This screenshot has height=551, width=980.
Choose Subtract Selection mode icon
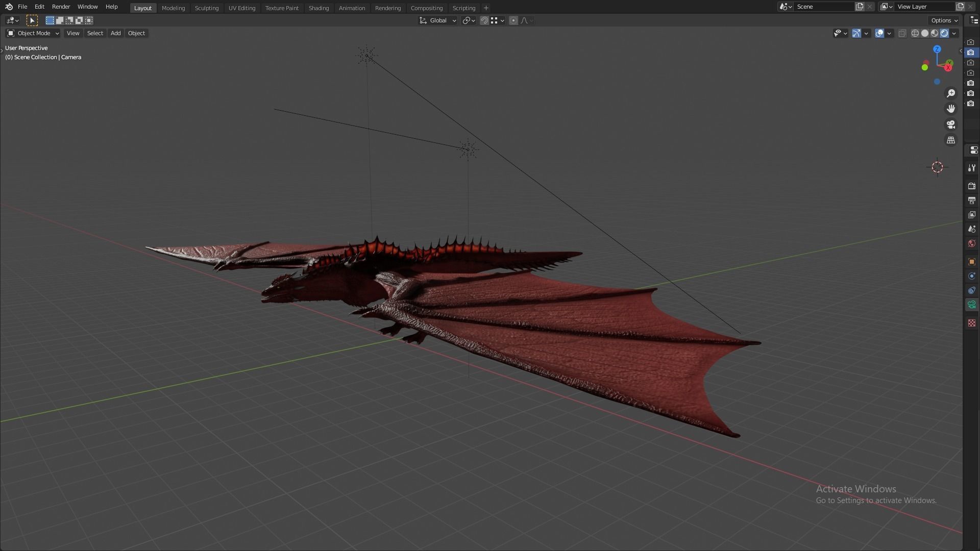pos(69,20)
